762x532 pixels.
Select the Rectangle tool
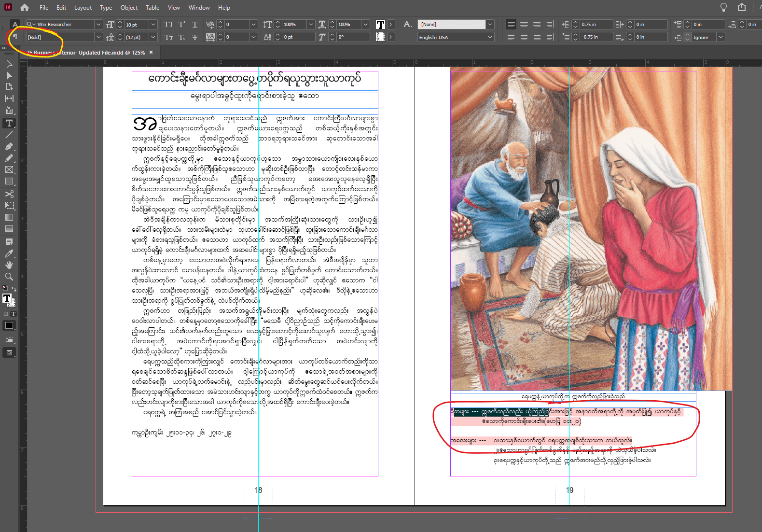(9, 181)
